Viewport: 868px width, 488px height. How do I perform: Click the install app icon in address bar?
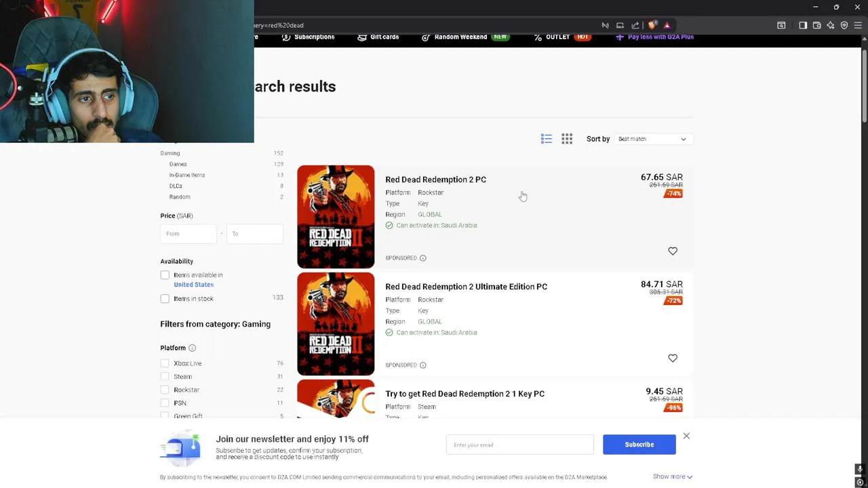[620, 26]
